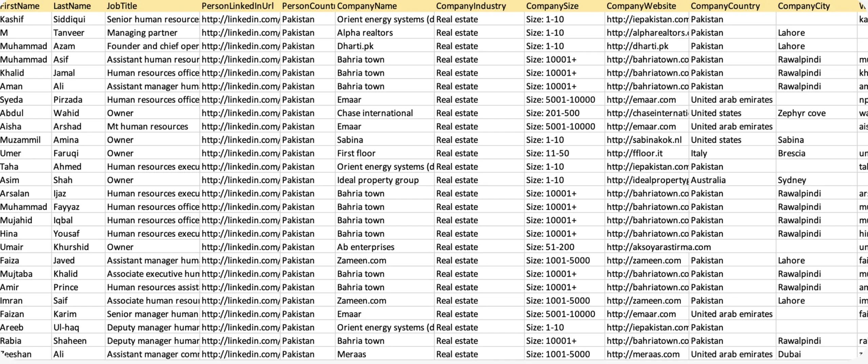Select the Alpha realtors company cell

coord(384,33)
